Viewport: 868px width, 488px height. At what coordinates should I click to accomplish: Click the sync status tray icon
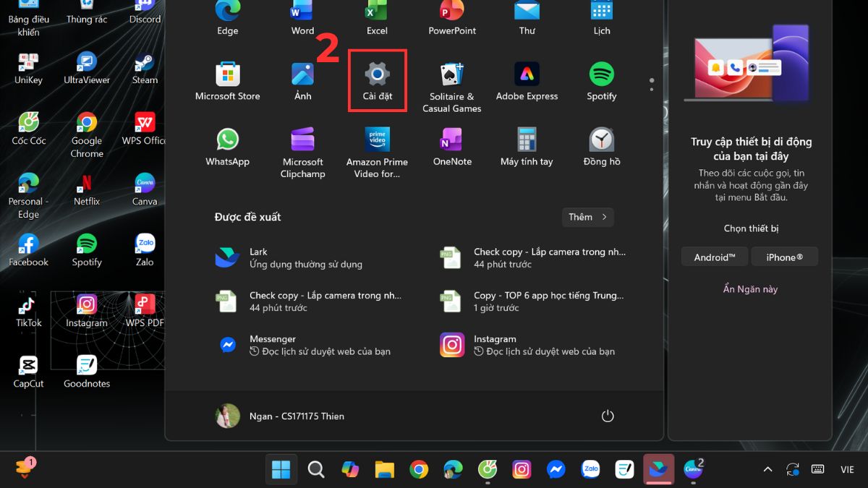coord(793,469)
